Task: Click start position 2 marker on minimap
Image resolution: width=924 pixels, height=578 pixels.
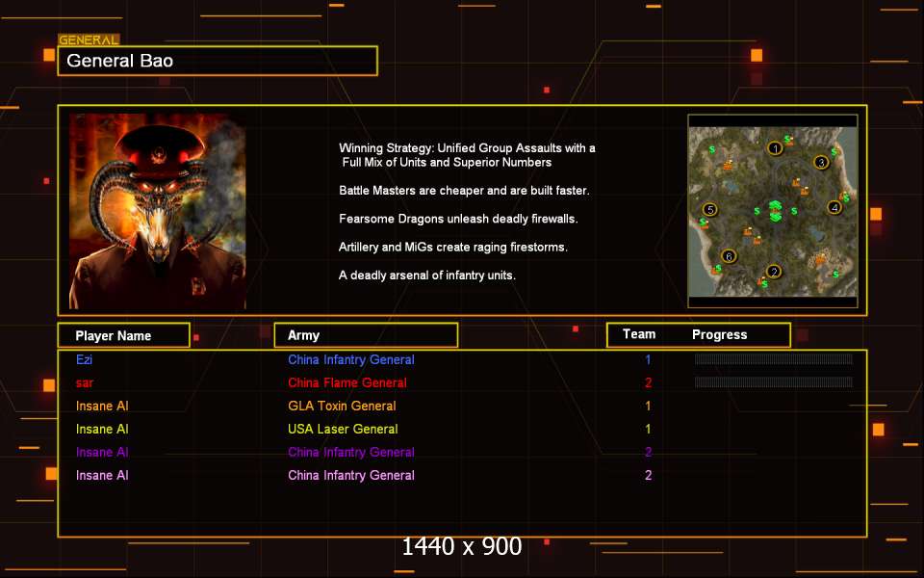Action: (774, 272)
